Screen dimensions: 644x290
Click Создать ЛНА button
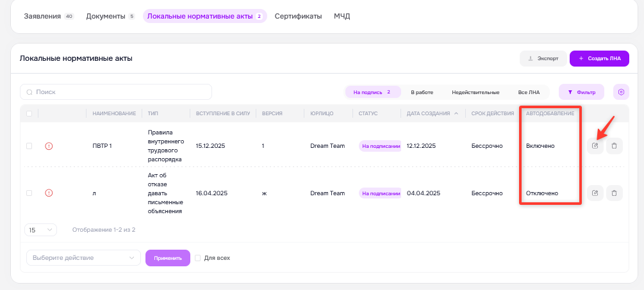tap(599, 59)
